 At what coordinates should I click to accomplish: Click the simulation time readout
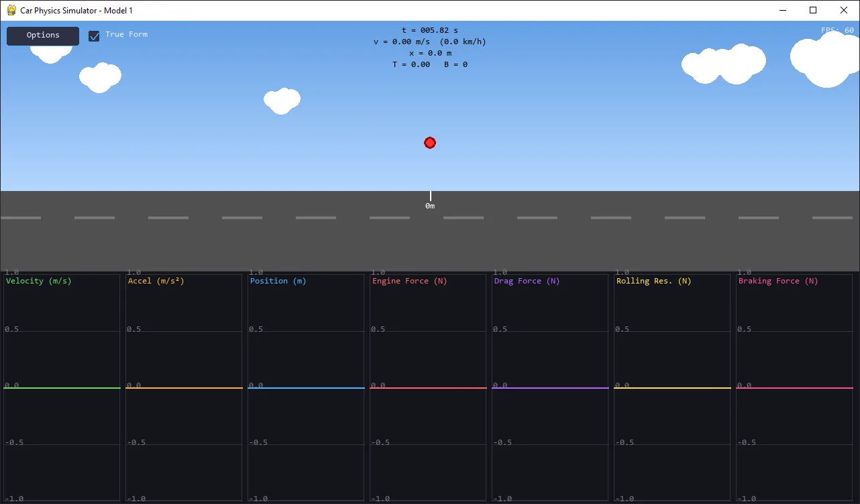(429, 30)
